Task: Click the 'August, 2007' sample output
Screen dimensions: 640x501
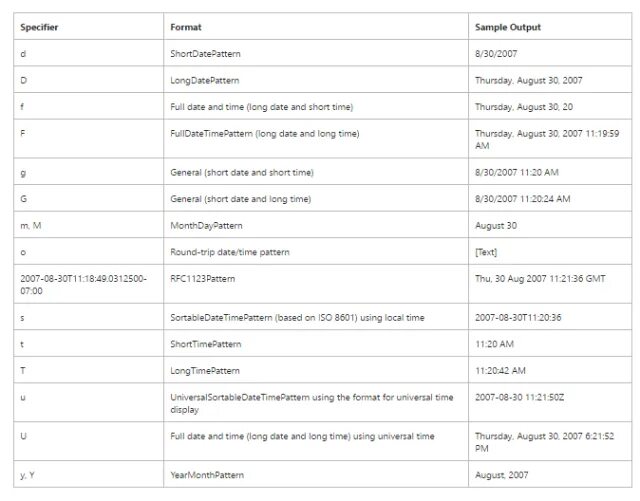Action: point(502,475)
